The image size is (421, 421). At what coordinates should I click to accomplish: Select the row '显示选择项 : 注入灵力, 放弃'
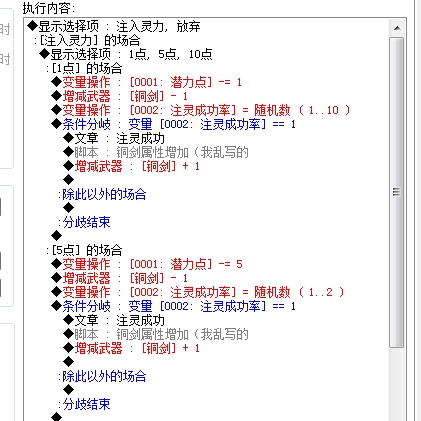pyautogui.click(x=114, y=26)
